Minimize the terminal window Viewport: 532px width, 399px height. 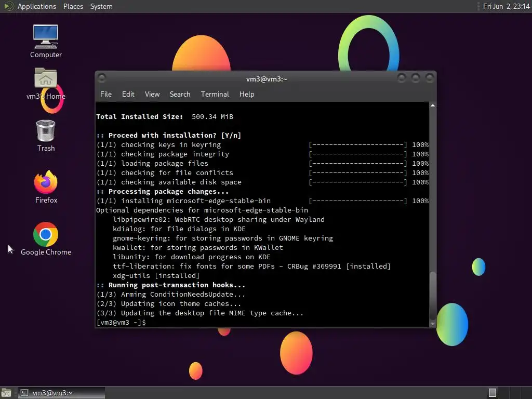[402, 78]
